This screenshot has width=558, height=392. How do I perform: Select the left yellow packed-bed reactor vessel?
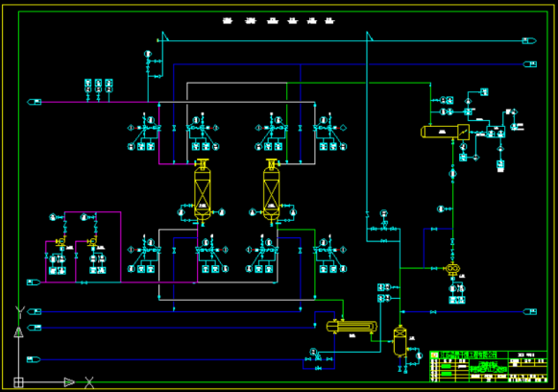(202, 192)
